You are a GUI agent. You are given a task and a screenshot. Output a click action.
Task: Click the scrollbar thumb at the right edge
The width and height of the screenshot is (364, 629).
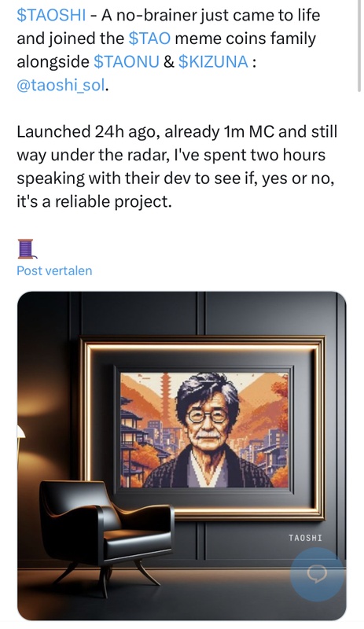click(358, 46)
